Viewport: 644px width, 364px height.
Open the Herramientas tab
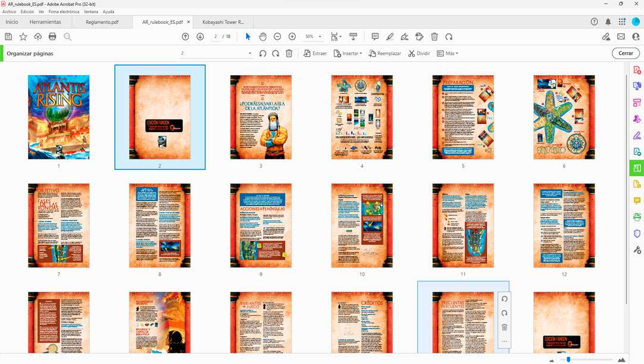coord(45,22)
